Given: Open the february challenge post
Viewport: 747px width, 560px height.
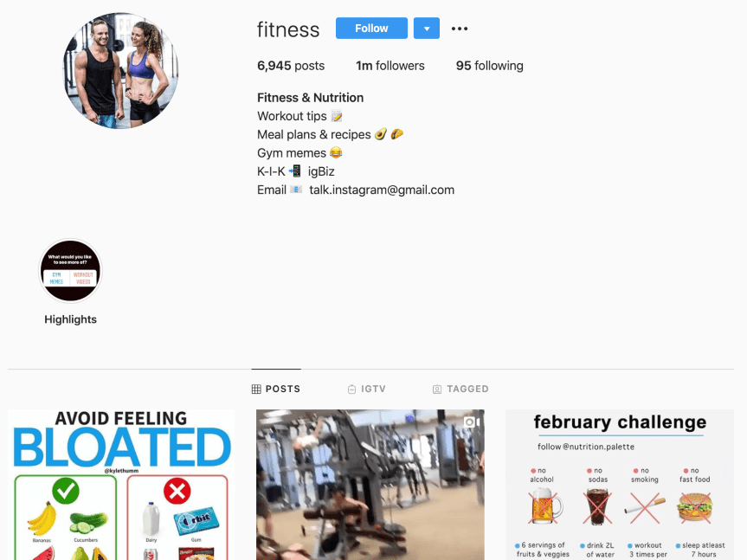Looking at the screenshot, I should click(619, 485).
